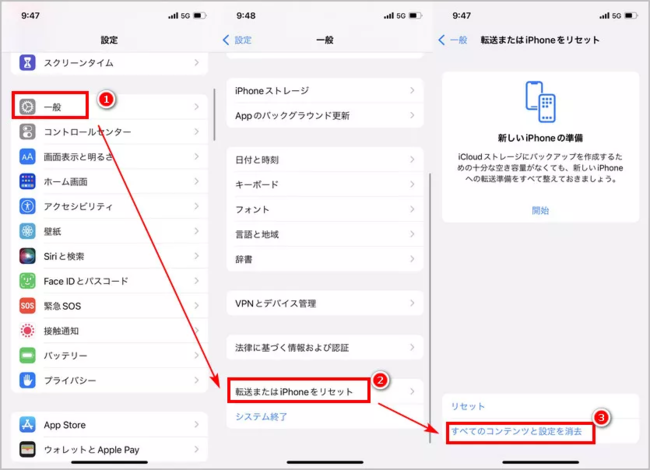Expand the スクリーンタイム chevron

click(196, 63)
